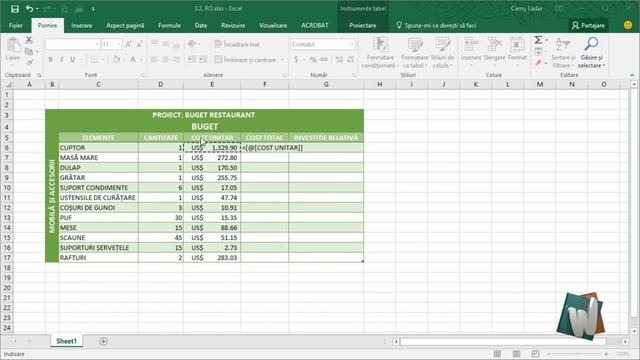
Task: Open the font color A button
Action: pos(133,60)
